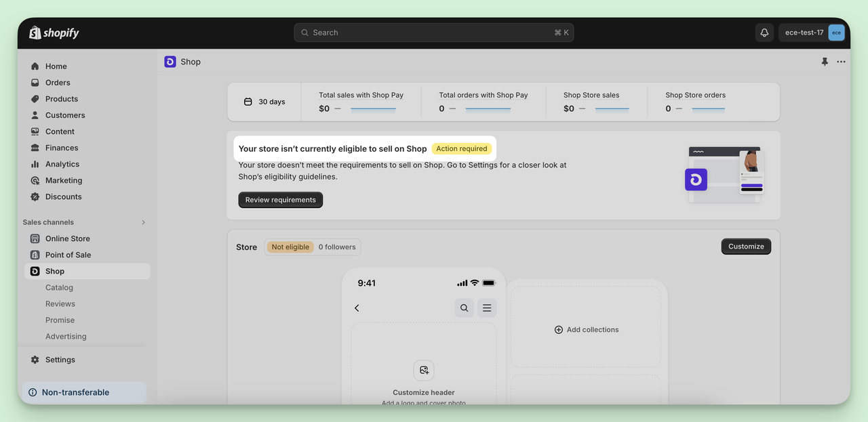Click the Discounts badge icon
The height and width of the screenshot is (422, 868).
pyautogui.click(x=35, y=196)
